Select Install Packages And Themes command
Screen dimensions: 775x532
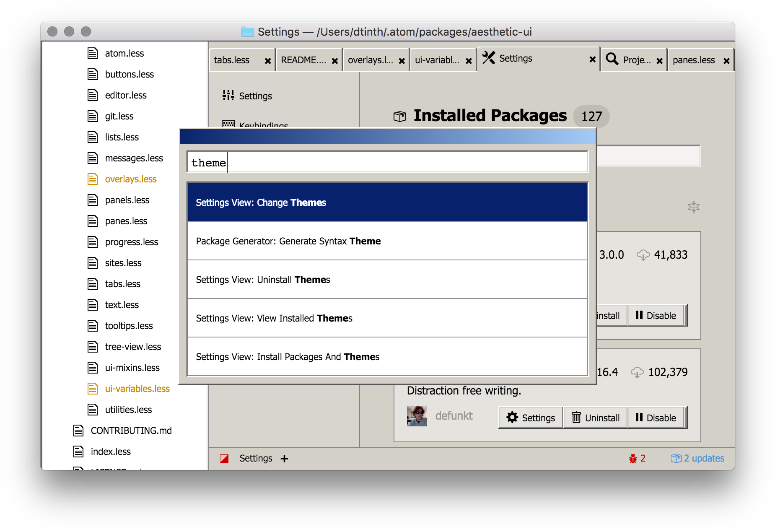point(388,357)
